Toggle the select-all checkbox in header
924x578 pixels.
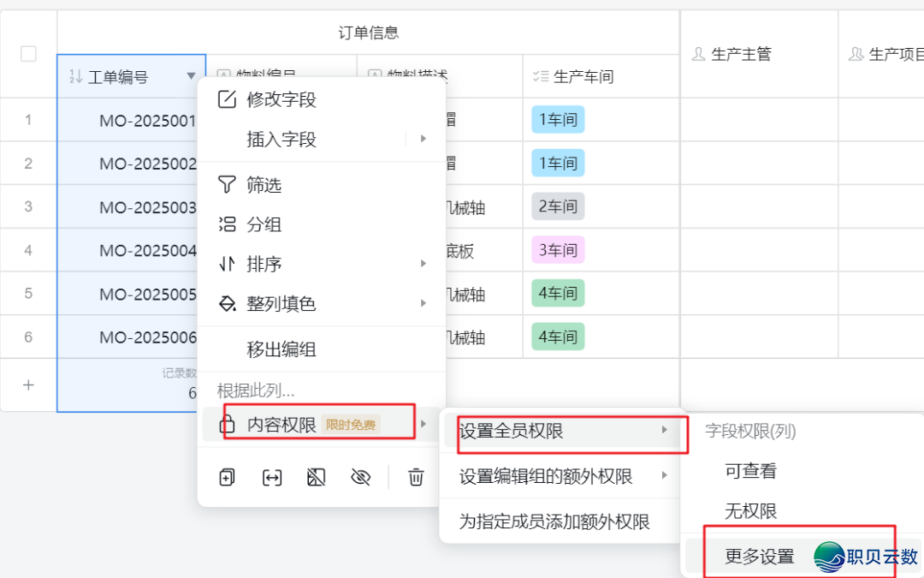[28, 54]
